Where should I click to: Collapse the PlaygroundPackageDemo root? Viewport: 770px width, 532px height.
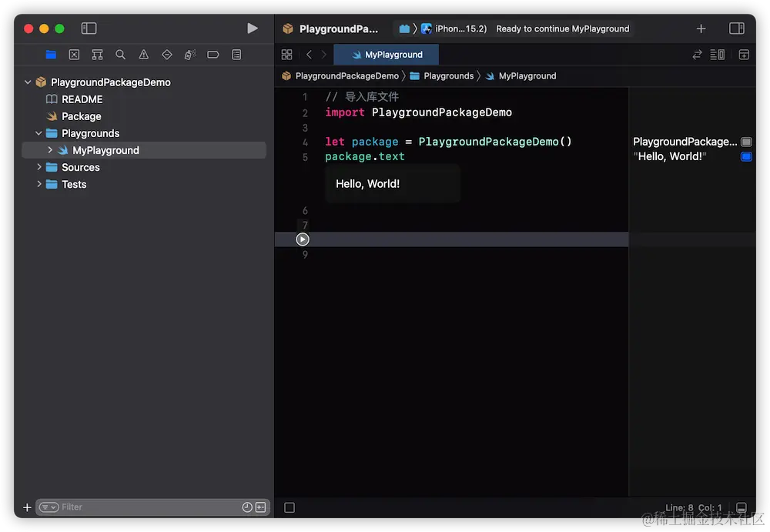(28, 82)
